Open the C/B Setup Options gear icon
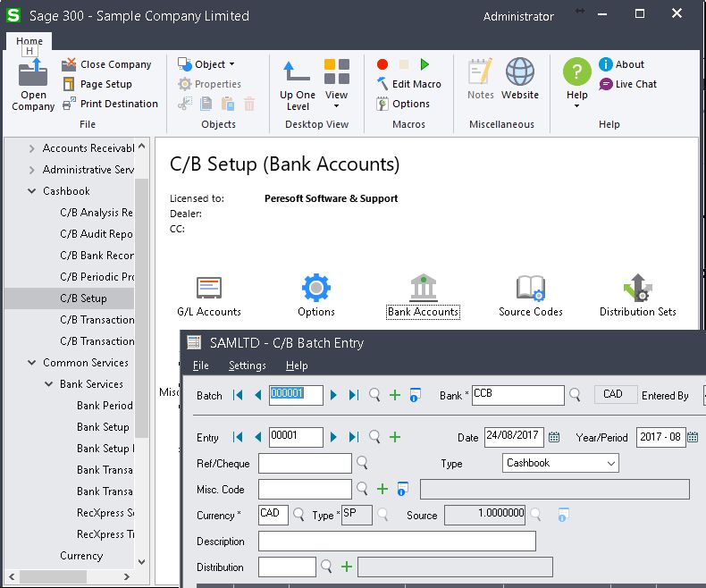The height and width of the screenshot is (588, 706). click(316, 287)
